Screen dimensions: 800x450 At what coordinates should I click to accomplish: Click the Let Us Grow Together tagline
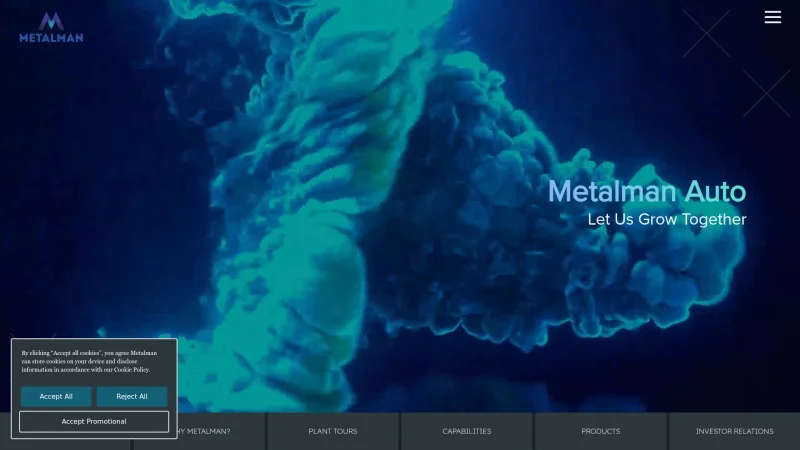[x=667, y=219]
